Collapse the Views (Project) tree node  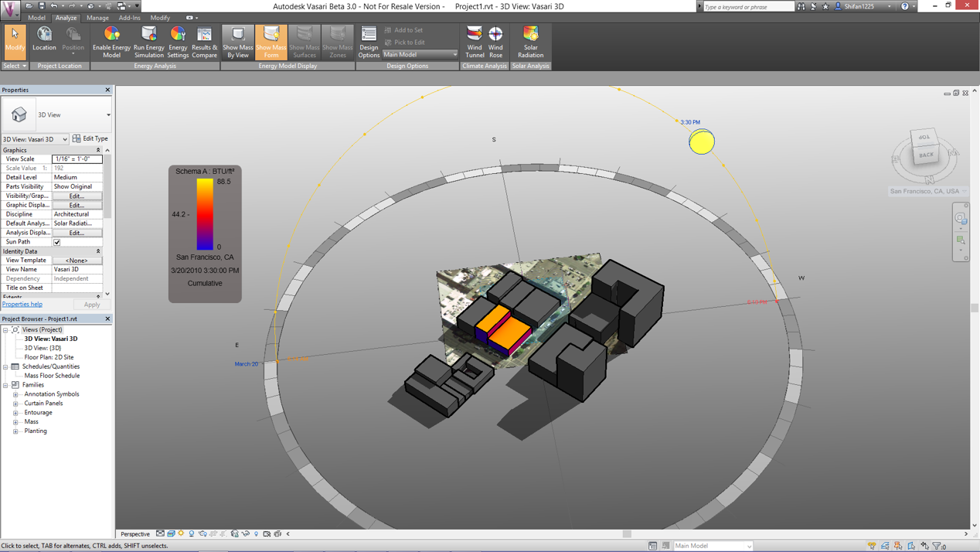point(5,330)
